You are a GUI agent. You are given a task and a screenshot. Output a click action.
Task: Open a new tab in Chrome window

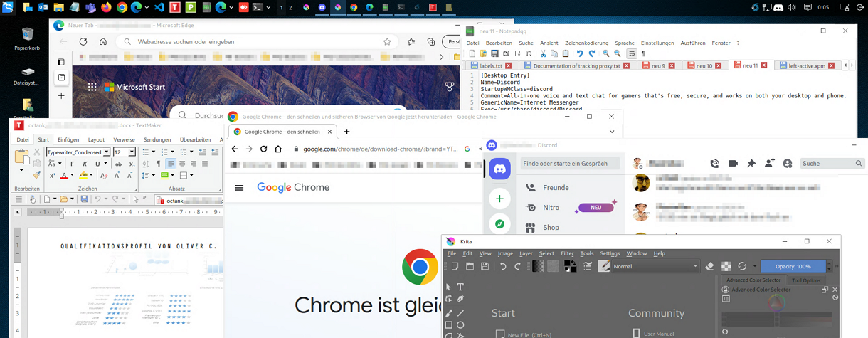pos(347,132)
